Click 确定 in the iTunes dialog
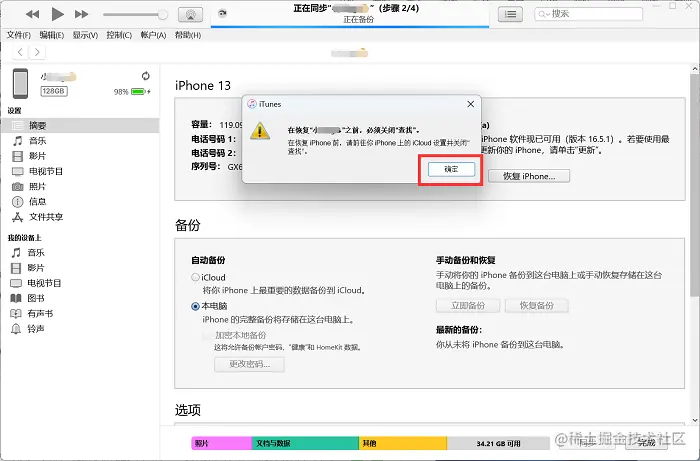 (451, 170)
